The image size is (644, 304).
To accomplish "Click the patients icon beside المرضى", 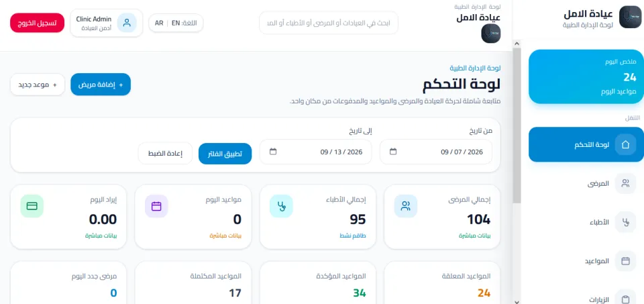I will [x=625, y=183].
